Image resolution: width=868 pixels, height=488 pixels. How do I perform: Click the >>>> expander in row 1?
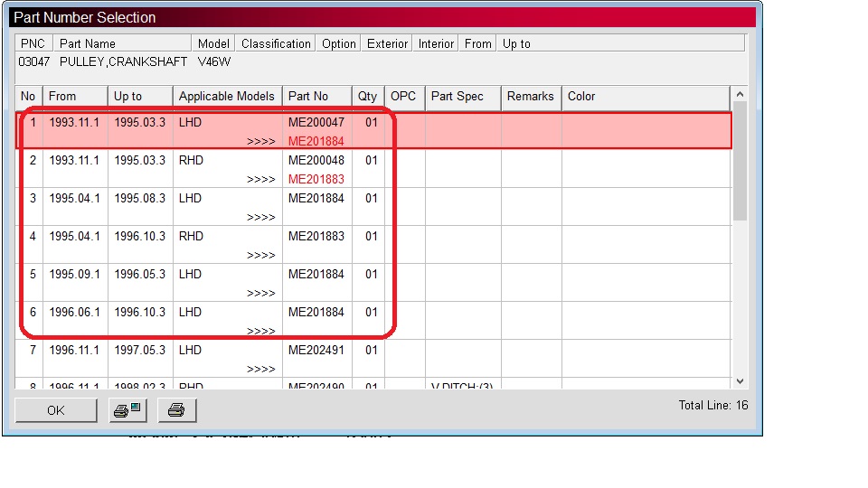260,142
